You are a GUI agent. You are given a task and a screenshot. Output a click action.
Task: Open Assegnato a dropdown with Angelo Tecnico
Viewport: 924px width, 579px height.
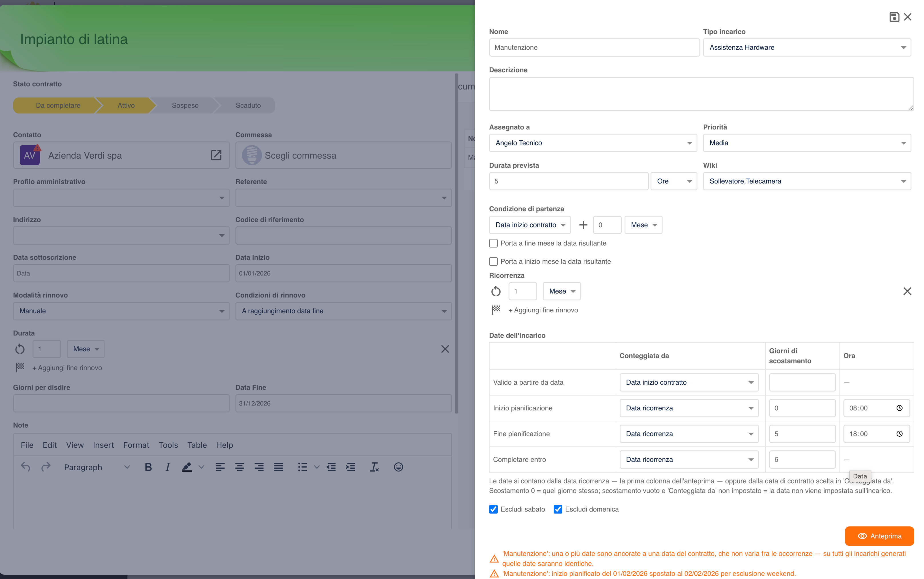(593, 143)
